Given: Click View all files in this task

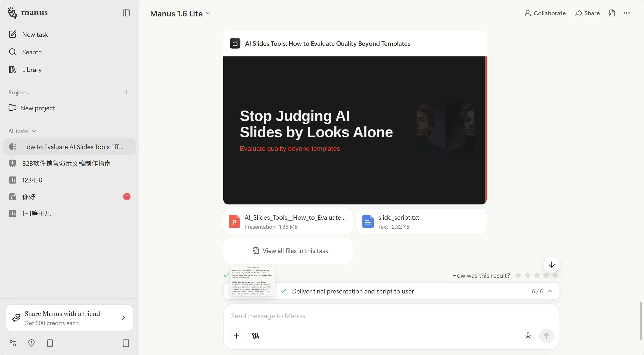Looking at the screenshot, I should click(x=288, y=250).
